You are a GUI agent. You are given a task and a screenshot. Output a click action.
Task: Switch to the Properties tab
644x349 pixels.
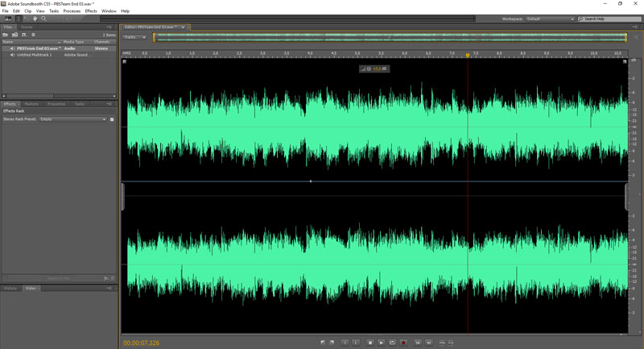point(56,104)
